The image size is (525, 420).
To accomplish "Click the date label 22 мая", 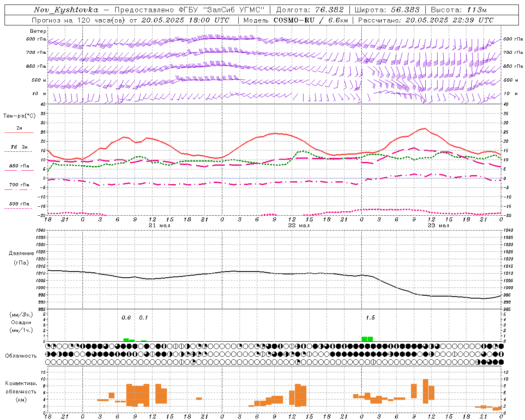I will click(299, 226).
